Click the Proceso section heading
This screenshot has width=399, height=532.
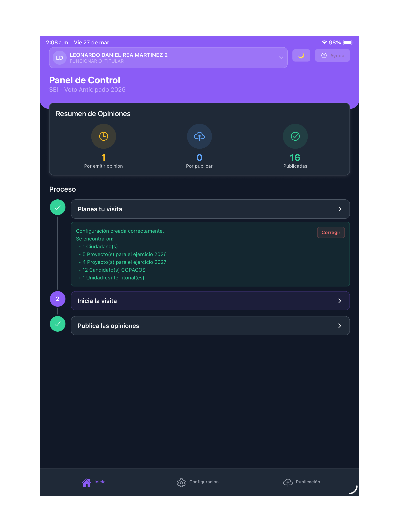tap(62, 189)
